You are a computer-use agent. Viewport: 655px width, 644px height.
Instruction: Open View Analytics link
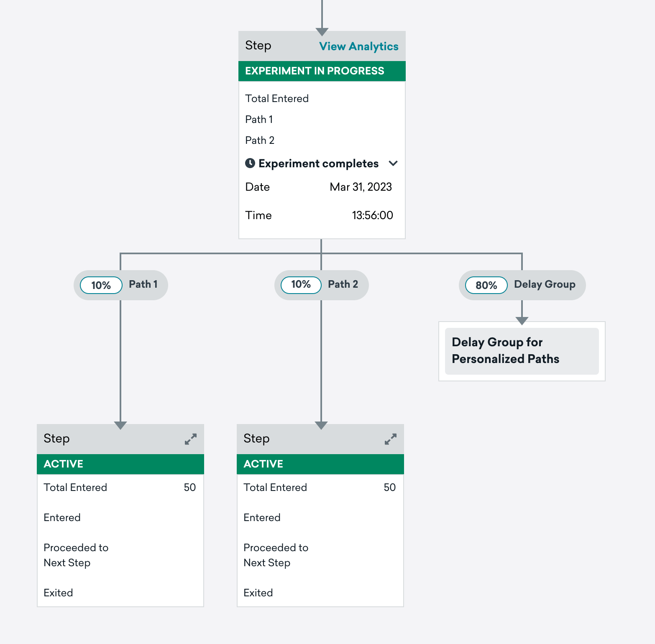(359, 46)
